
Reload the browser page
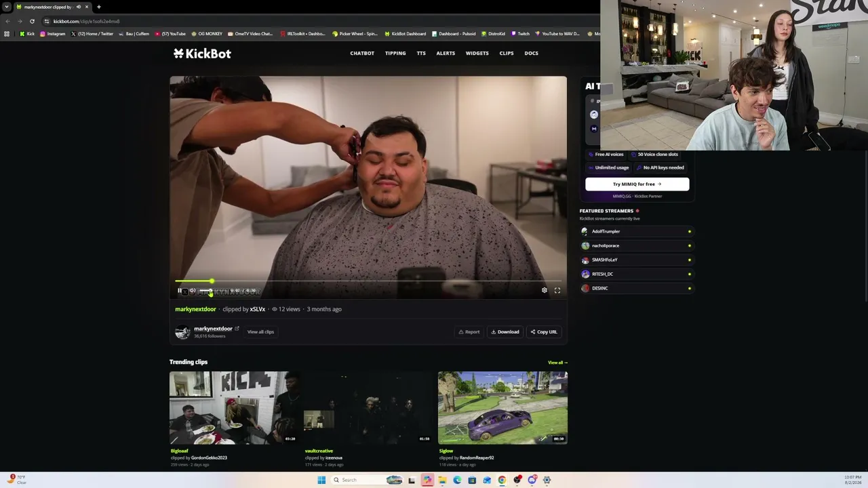pos(32,21)
